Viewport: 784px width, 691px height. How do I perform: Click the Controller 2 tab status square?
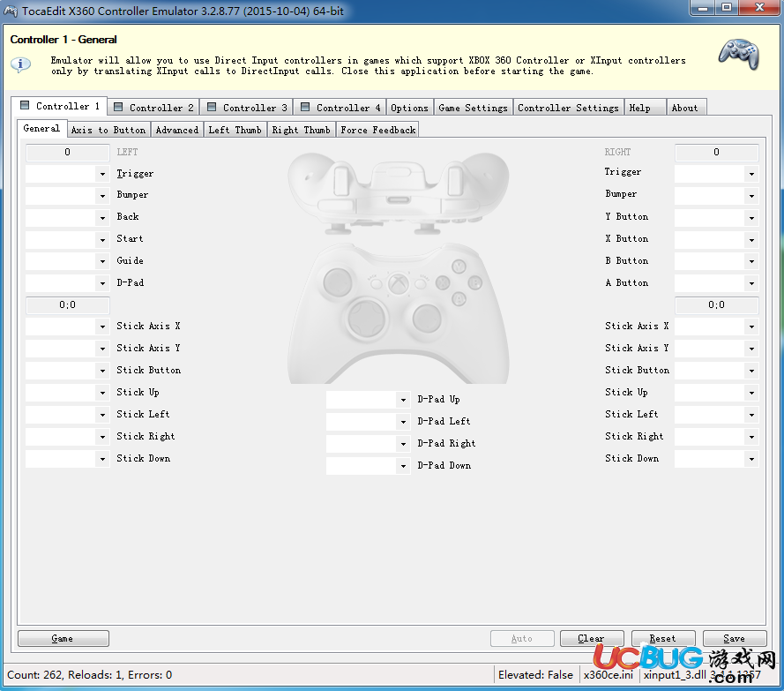(x=118, y=107)
